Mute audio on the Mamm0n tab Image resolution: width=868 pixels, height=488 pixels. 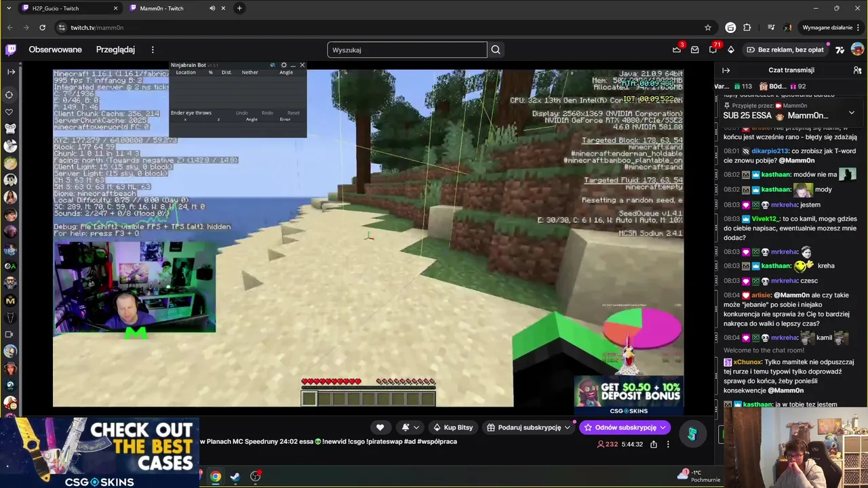click(x=212, y=8)
